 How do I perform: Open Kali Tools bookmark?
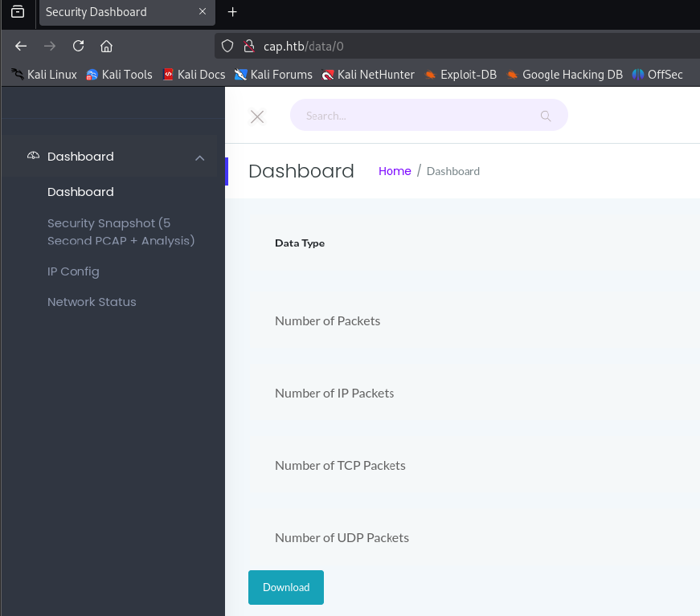(x=119, y=75)
